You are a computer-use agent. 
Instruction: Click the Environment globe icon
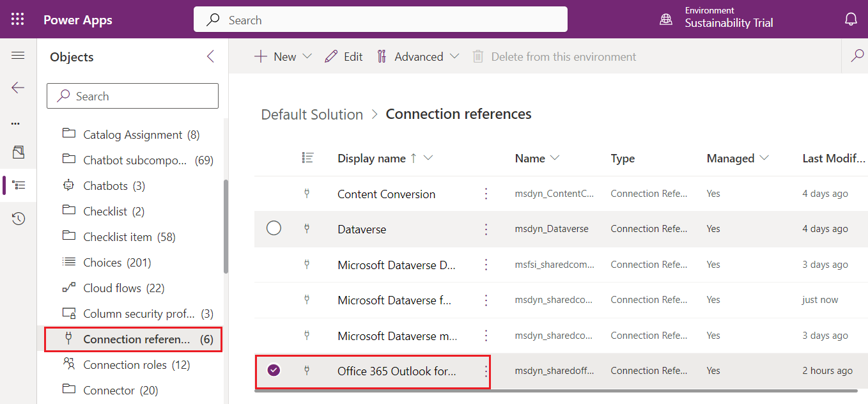tap(666, 20)
